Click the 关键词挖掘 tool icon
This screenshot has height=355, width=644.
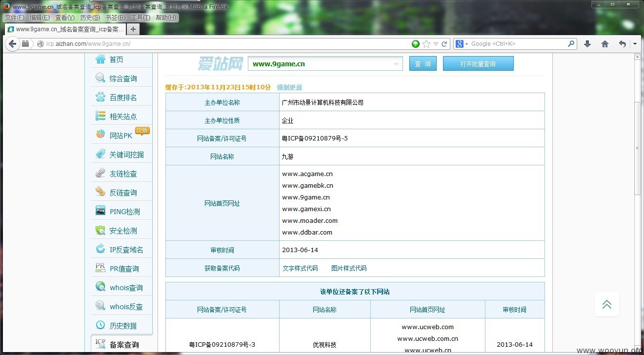coord(101,154)
